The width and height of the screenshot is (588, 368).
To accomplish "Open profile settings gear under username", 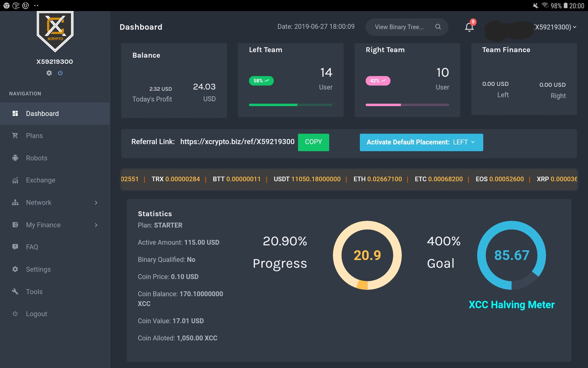I will (49, 73).
